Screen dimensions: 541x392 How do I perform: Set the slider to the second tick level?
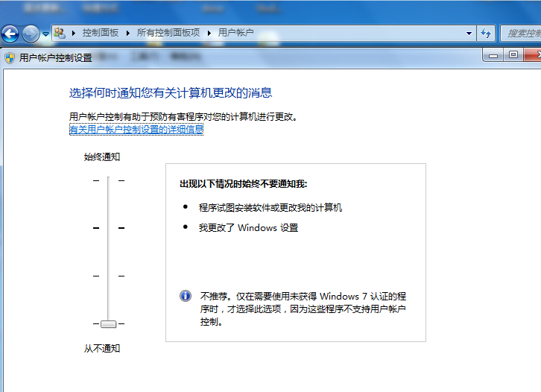click(x=108, y=228)
